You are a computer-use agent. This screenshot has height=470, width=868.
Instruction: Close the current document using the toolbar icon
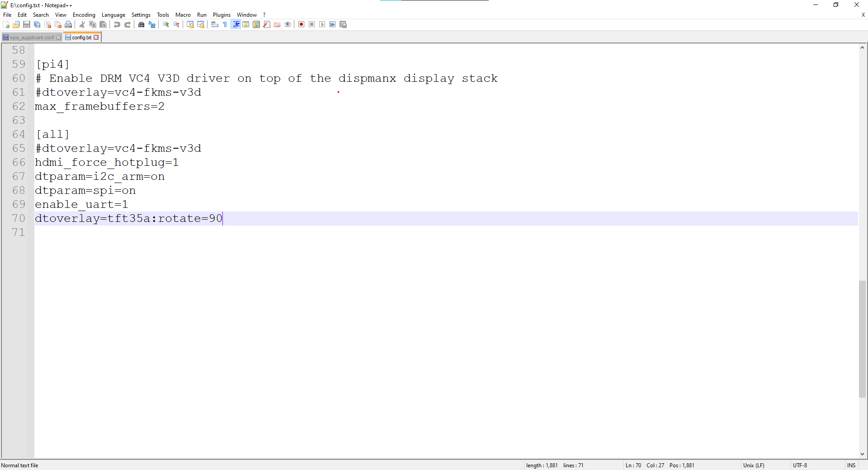47,24
